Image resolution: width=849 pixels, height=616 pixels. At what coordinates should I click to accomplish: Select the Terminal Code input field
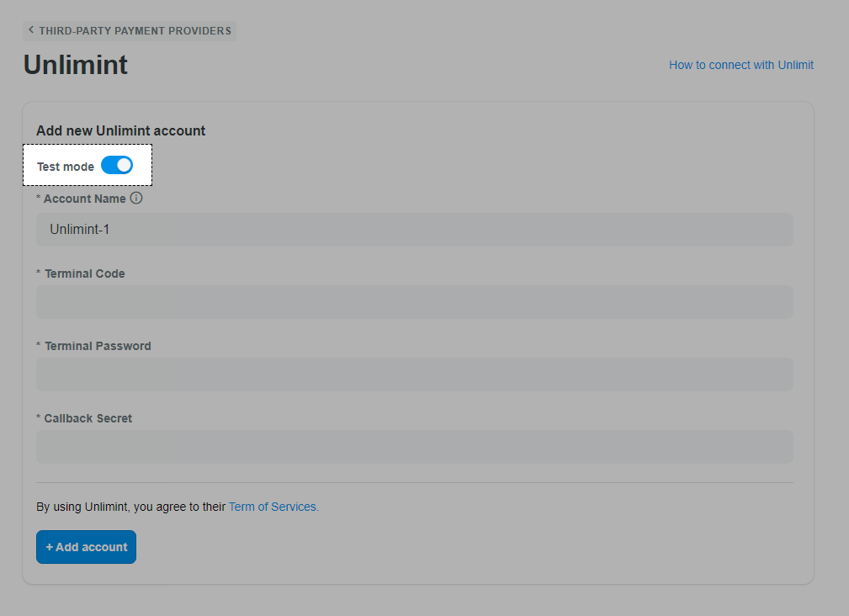tap(415, 302)
